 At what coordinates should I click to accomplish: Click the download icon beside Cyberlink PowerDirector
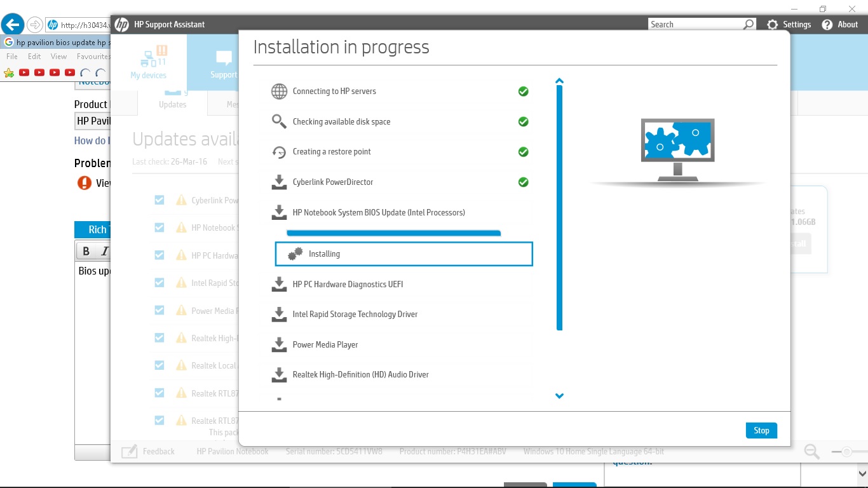tap(279, 182)
